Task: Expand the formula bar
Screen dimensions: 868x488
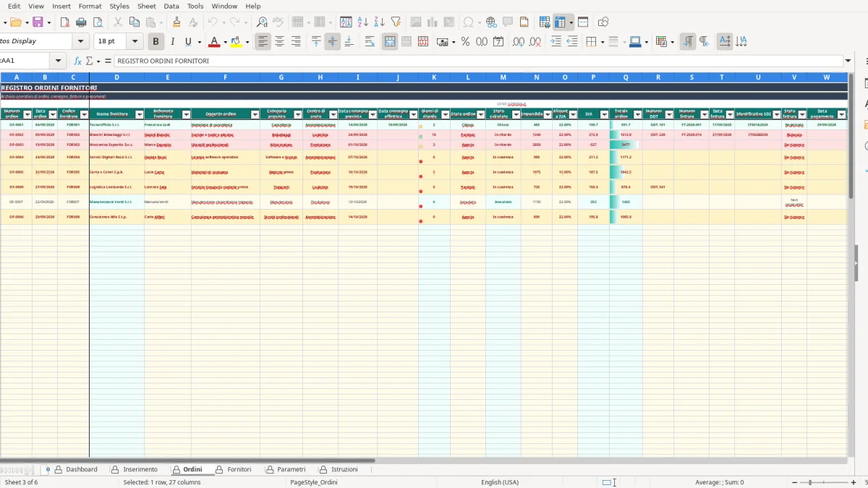Action: (x=848, y=61)
